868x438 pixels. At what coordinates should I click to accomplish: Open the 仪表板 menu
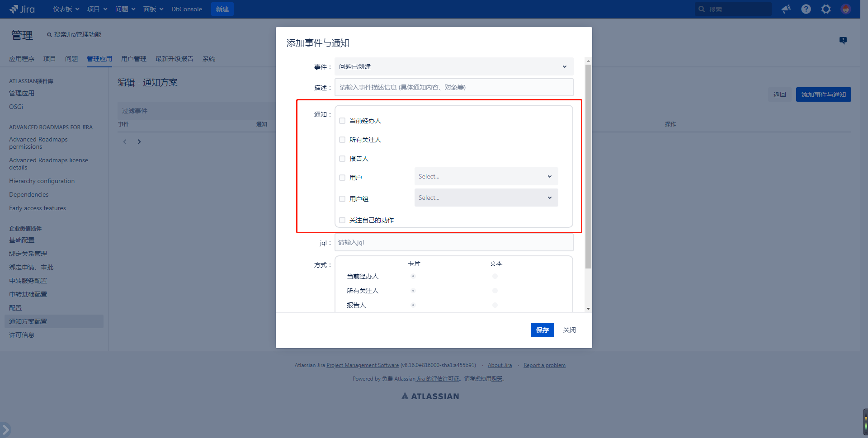click(66, 9)
